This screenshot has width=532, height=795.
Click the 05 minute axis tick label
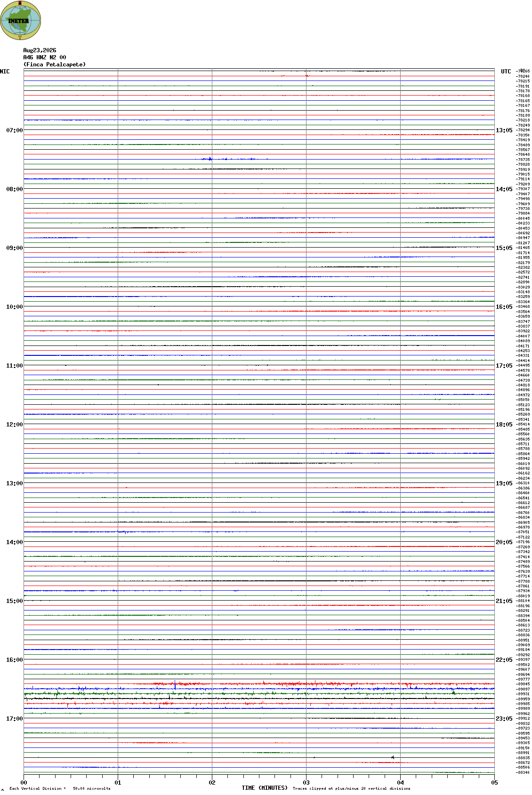tap(494, 783)
